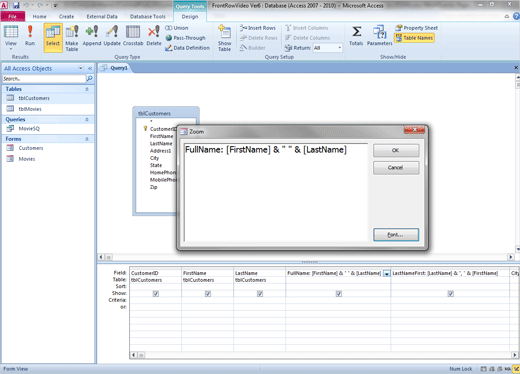
Task: Choose the Append query icon
Action: click(92, 35)
